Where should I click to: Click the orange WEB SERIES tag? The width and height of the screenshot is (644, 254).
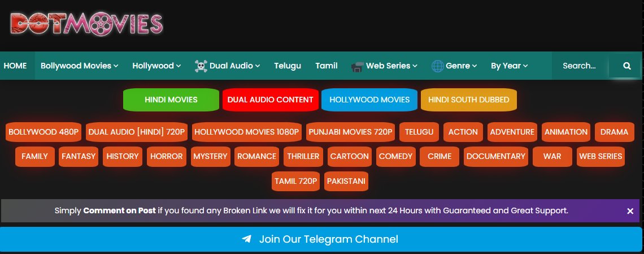click(601, 156)
